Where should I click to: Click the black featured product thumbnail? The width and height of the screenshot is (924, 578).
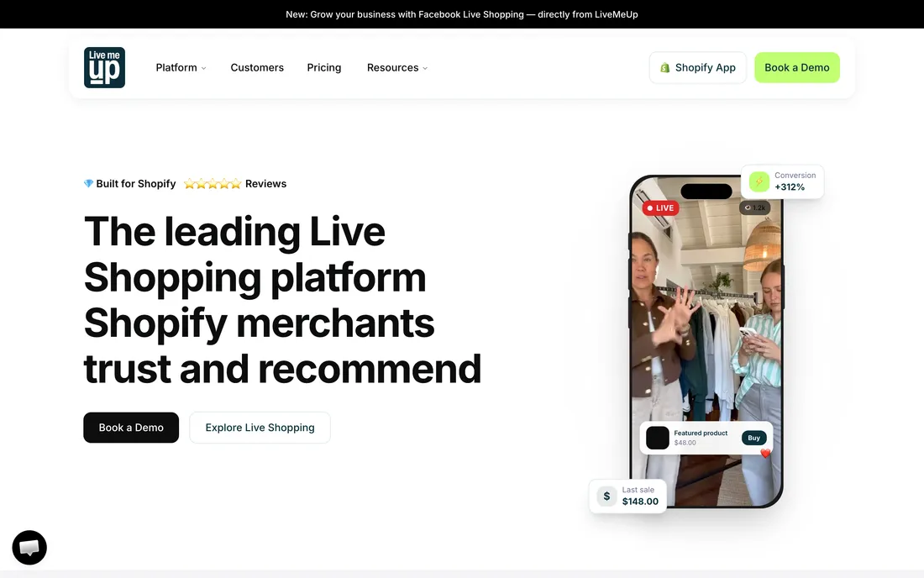click(x=658, y=438)
